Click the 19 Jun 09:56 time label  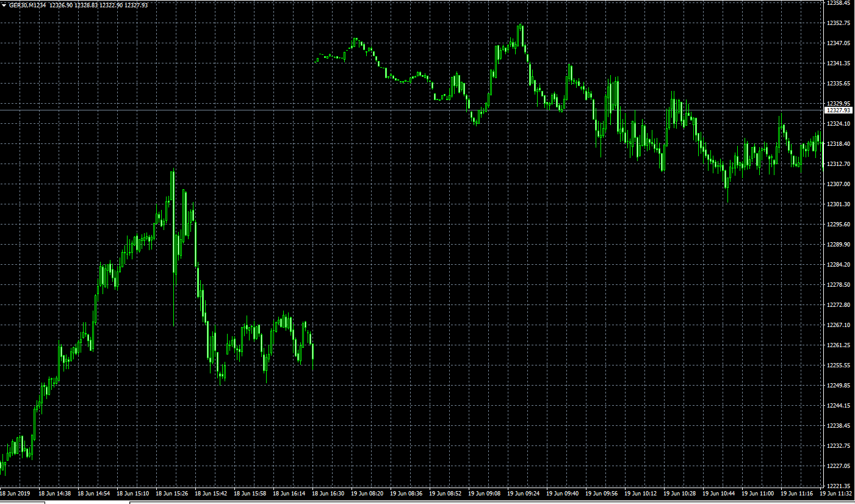(x=601, y=493)
